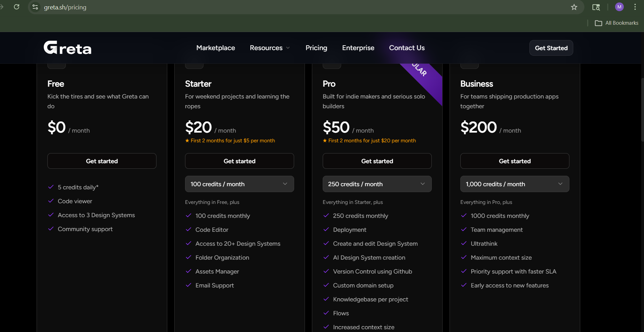Click the page vertical scrollbar
644x332 pixels.
(642, 110)
